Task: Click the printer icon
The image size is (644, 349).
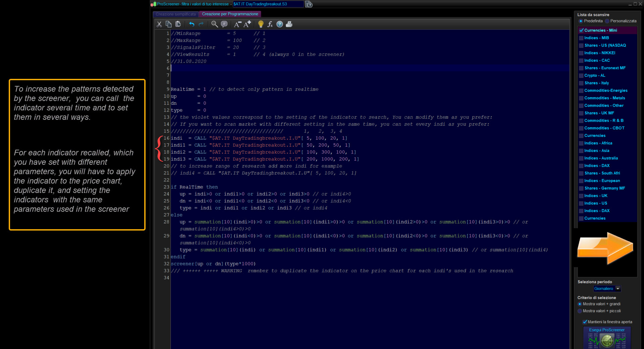Action: 289,24
